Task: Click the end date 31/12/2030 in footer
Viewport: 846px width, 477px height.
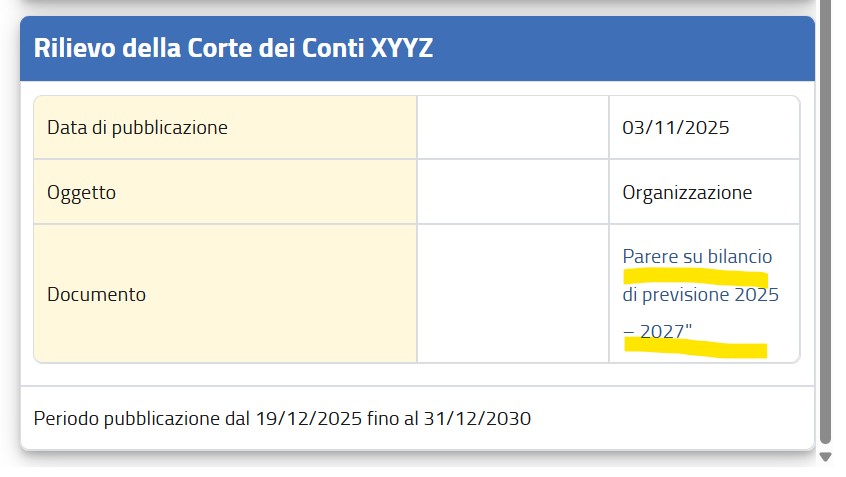Action: (x=482, y=417)
